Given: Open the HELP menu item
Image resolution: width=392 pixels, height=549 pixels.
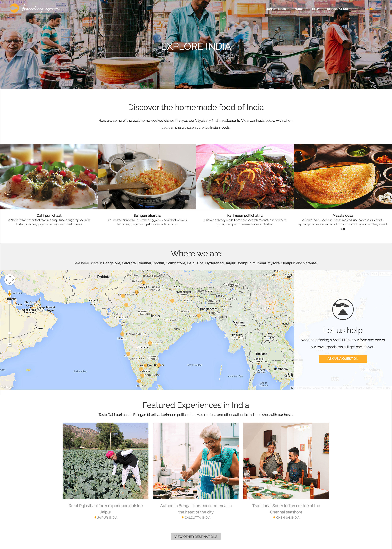Looking at the screenshot, I should pos(315,9).
